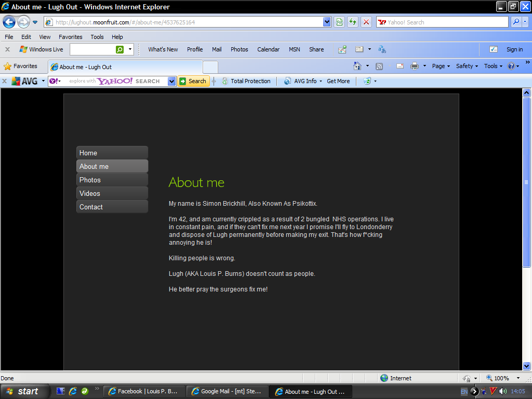The image size is (532, 399).
Task: Click the Stop loading red X icon
Action: pos(366,22)
